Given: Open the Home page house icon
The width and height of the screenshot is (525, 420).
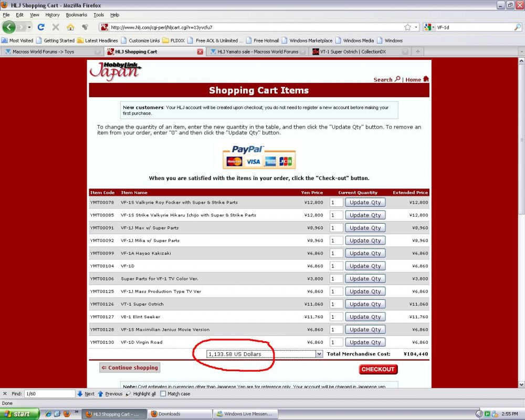Looking at the screenshot, I should click(x=70, y=27).
